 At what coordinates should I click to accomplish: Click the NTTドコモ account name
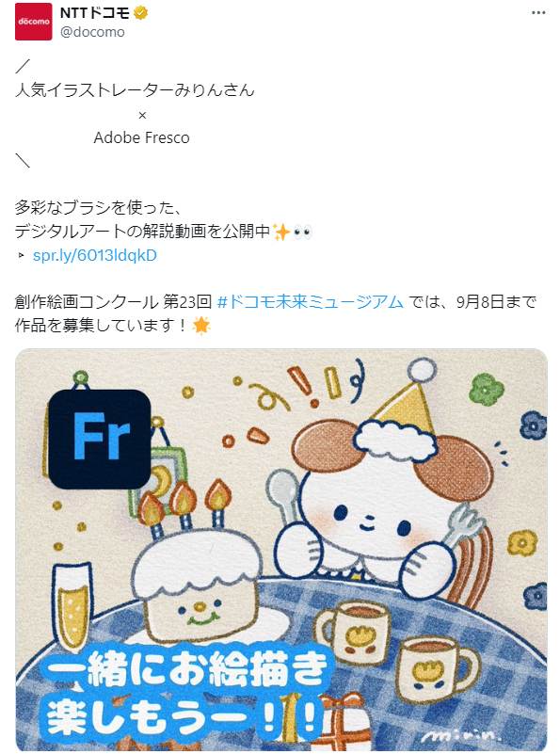pyautogui.click(x=95, y=13)
